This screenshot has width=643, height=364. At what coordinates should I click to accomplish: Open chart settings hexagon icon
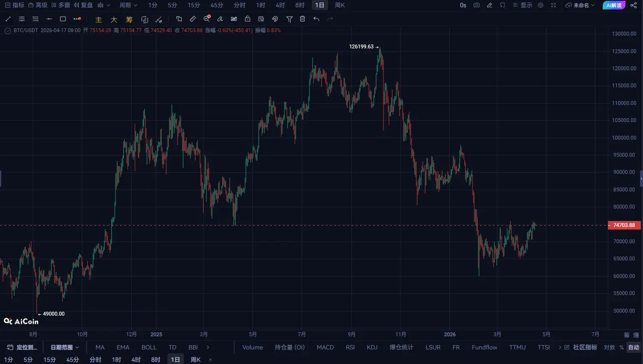(x=541, y=5)
